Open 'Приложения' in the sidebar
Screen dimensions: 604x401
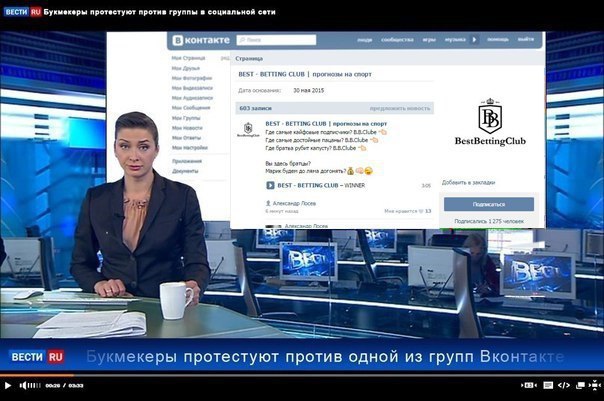[x=187, y=161]
